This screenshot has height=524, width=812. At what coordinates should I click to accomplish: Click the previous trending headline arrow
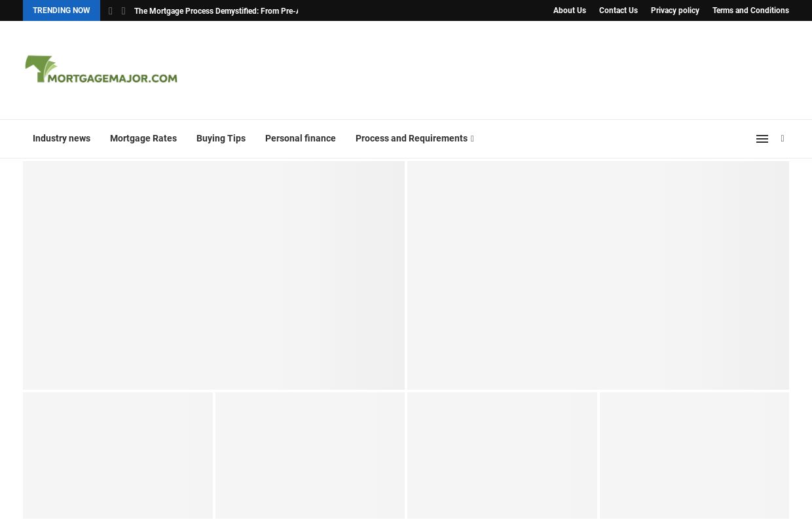110,11
